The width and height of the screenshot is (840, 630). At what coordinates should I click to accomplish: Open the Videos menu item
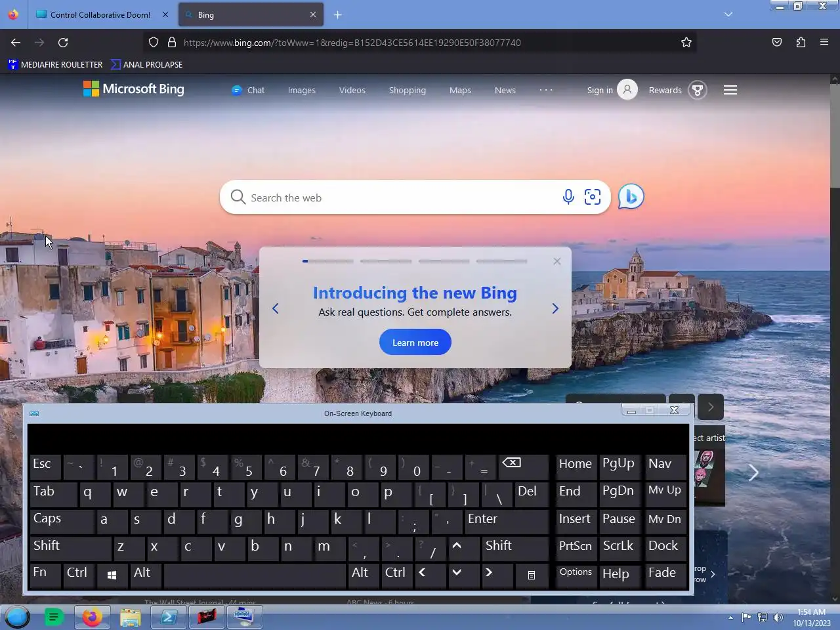(352, 90)
